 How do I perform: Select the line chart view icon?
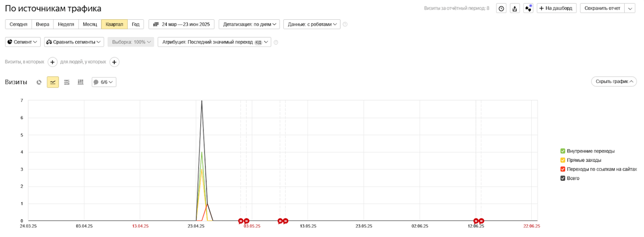click(53, 82)
